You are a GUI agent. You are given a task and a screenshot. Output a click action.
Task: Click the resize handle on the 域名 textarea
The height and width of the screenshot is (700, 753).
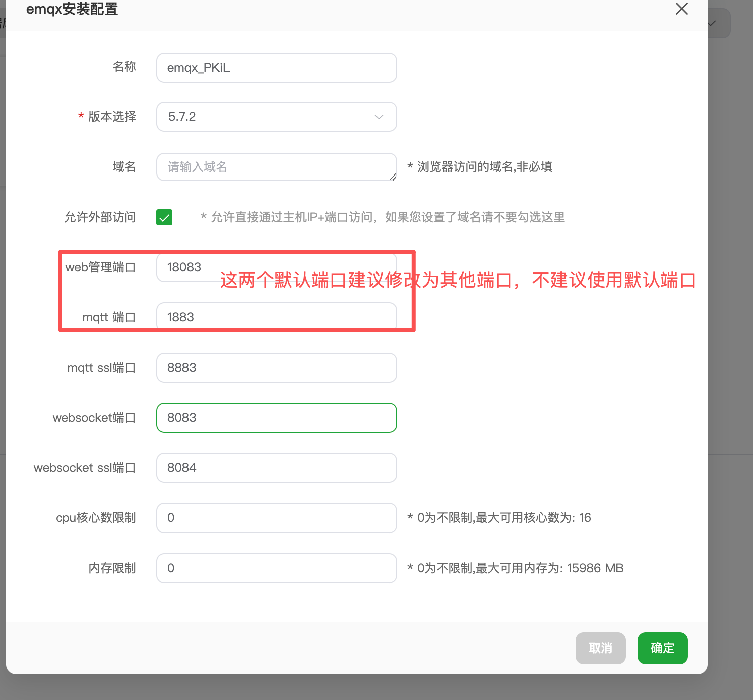point(393,177)
